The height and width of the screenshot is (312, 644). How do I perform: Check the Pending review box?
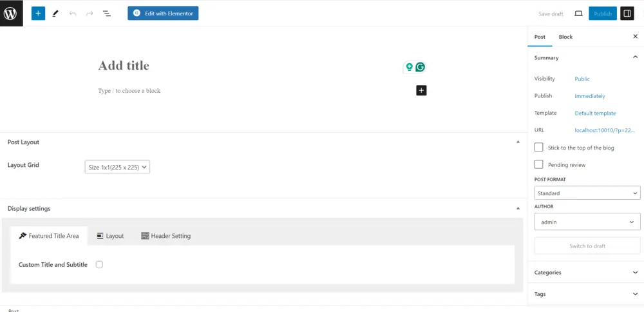[539, 164]
